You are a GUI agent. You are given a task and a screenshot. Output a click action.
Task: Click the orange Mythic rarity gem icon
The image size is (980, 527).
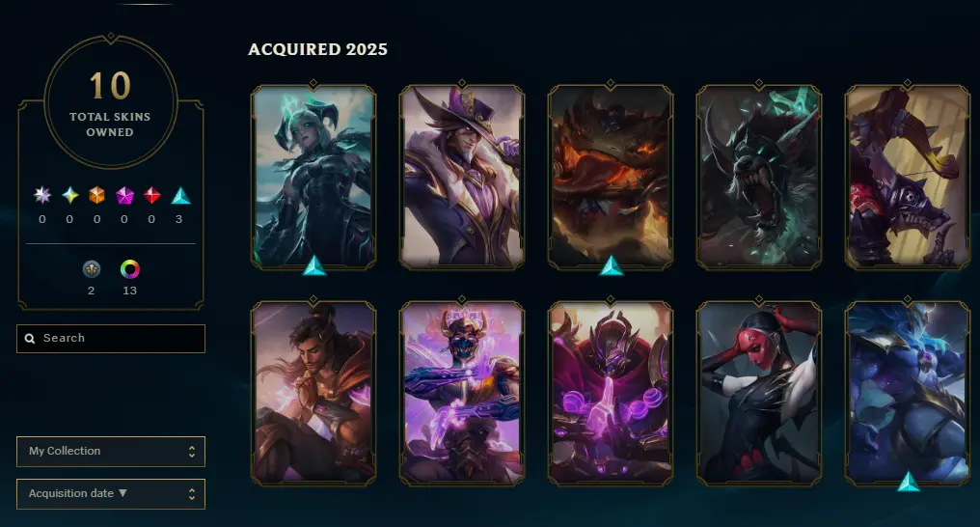click(96, 195)
